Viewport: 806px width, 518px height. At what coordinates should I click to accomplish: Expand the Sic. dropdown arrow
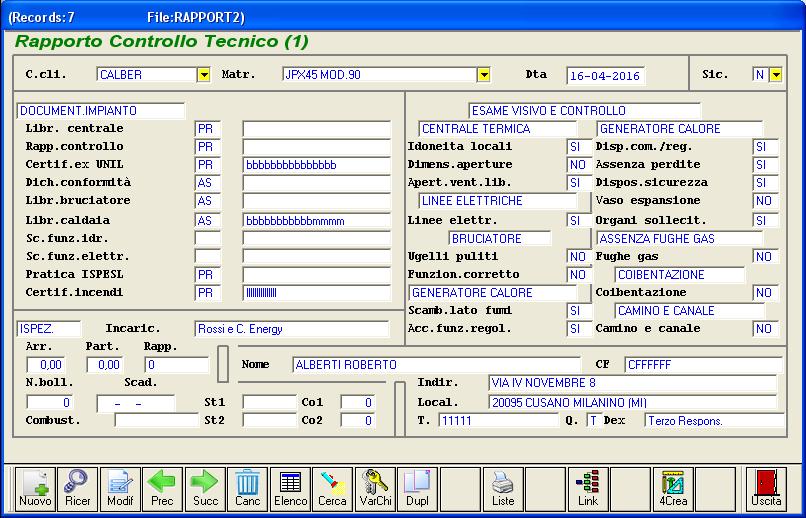click(776, 75)
